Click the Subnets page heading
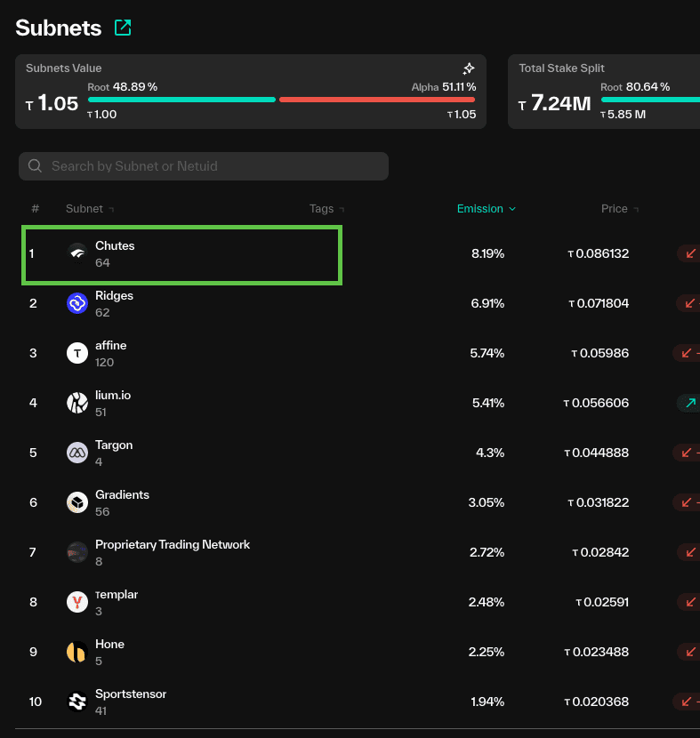700x738 pixels. (59, 28)
